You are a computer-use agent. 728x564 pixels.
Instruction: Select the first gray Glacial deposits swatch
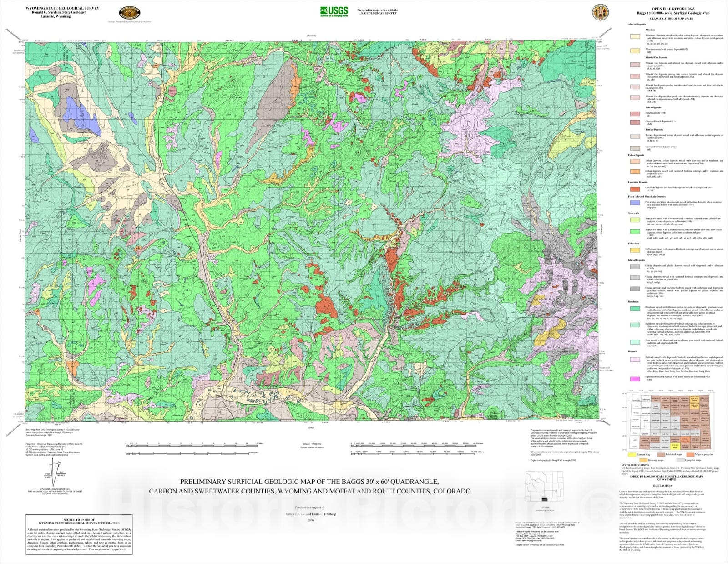pyautogui.click(x=635, y=267)
